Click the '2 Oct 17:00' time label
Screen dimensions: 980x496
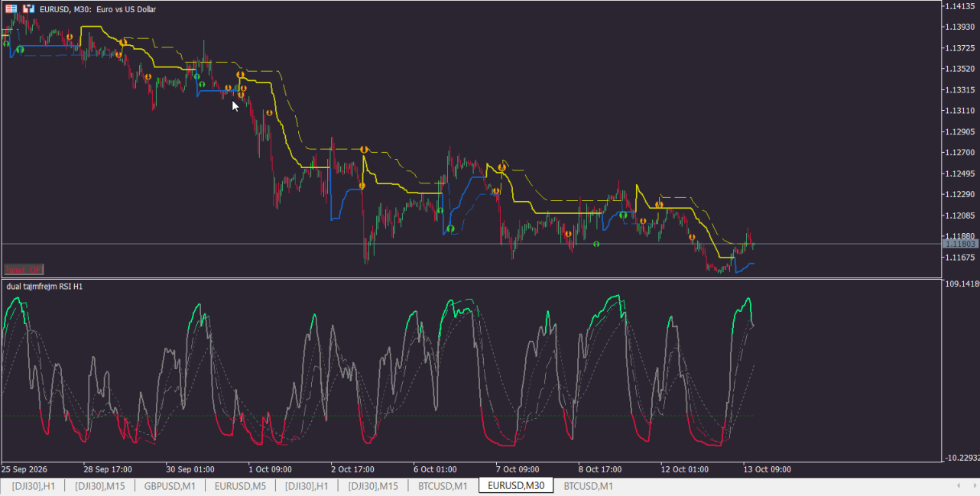point(353,469)
